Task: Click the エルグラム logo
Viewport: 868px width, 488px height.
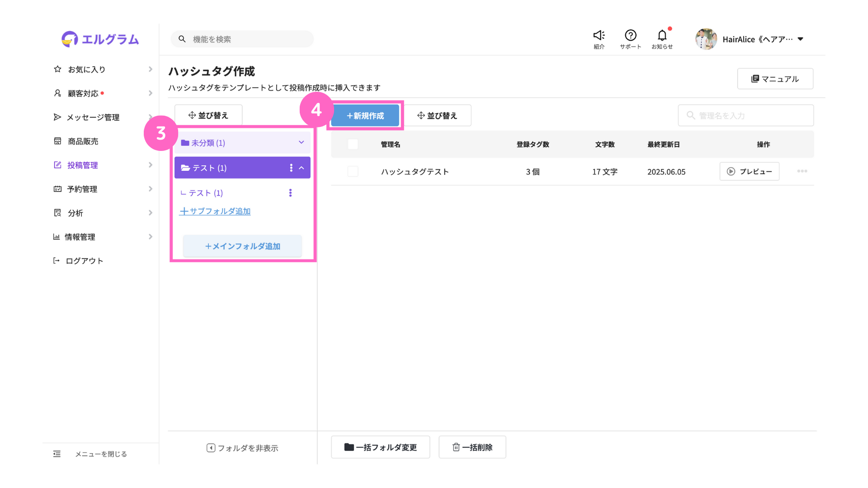Action: coord(100,39)
